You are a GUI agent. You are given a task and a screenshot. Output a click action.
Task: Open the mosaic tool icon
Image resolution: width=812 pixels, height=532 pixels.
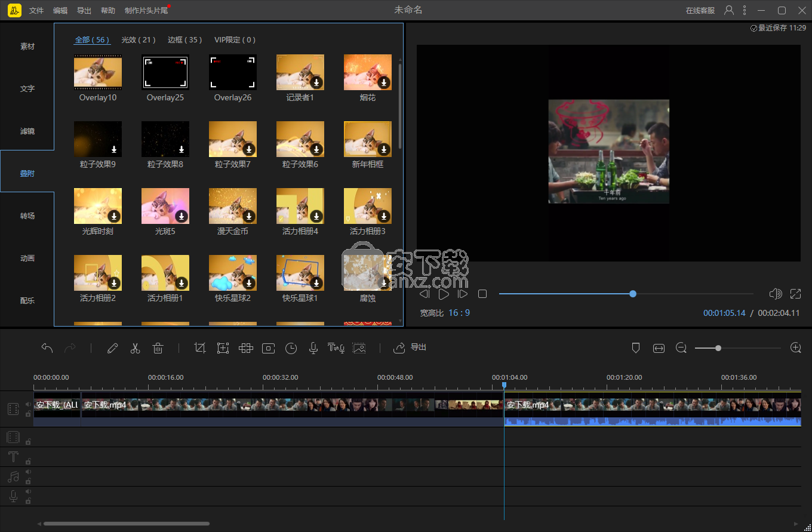245,348
